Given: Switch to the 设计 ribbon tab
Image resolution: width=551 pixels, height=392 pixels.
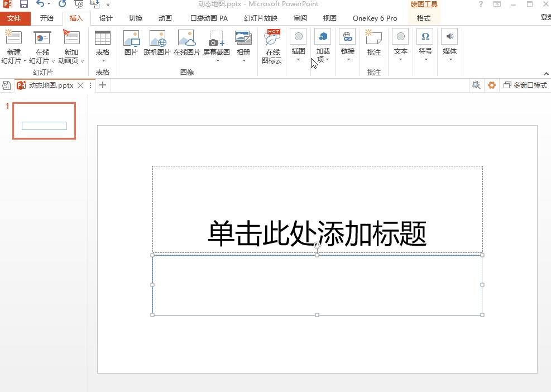Looking at the screenshot, I should click(x=106, y=18).
